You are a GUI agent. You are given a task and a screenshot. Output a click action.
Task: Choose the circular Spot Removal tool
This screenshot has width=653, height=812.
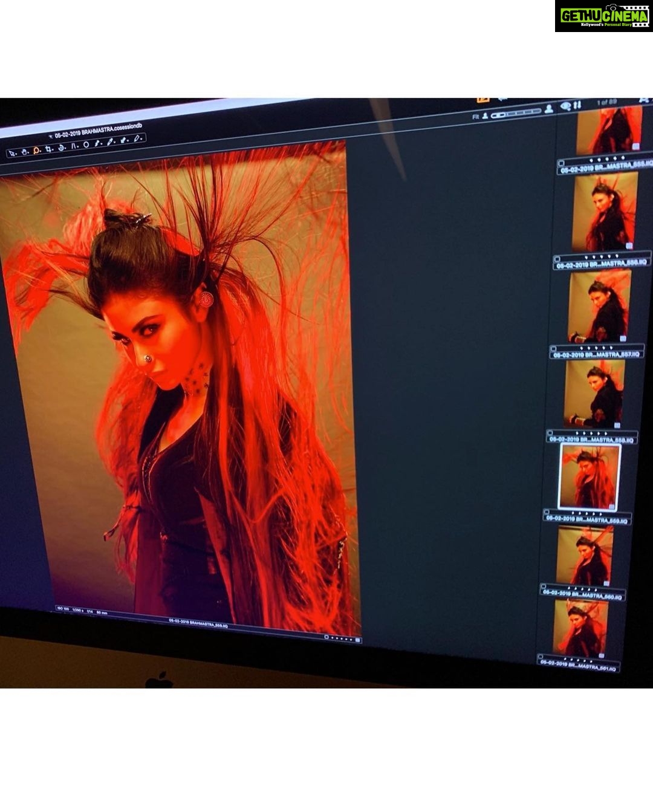pyautogui.click(x=86, y=145)
